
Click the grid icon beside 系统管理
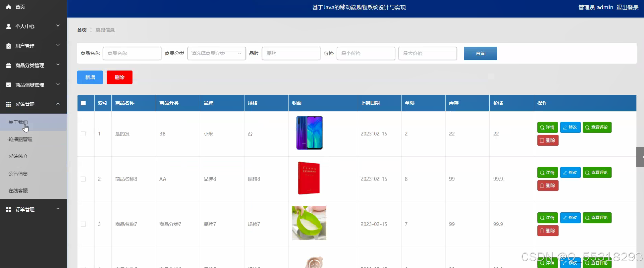(x=9, y=104)
